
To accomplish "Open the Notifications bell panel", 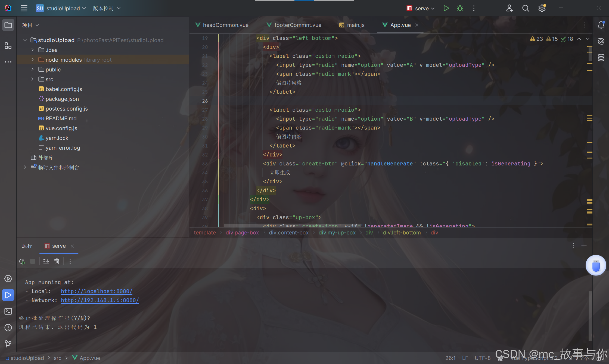I will pyautogui.click(x=601, y=25).
